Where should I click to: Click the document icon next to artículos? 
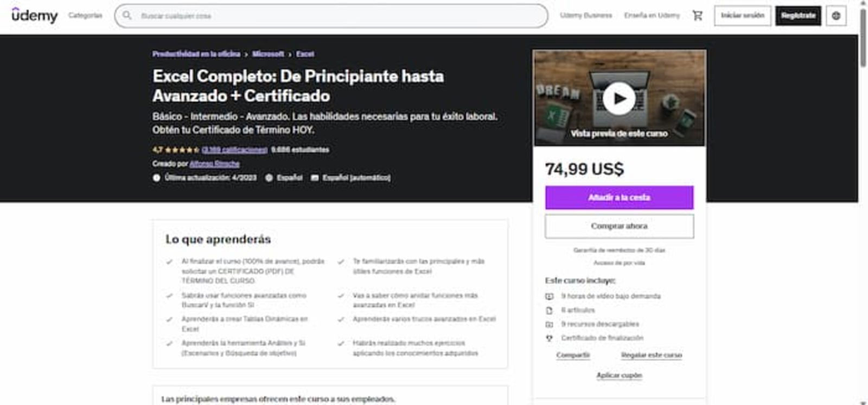(549, 311)
